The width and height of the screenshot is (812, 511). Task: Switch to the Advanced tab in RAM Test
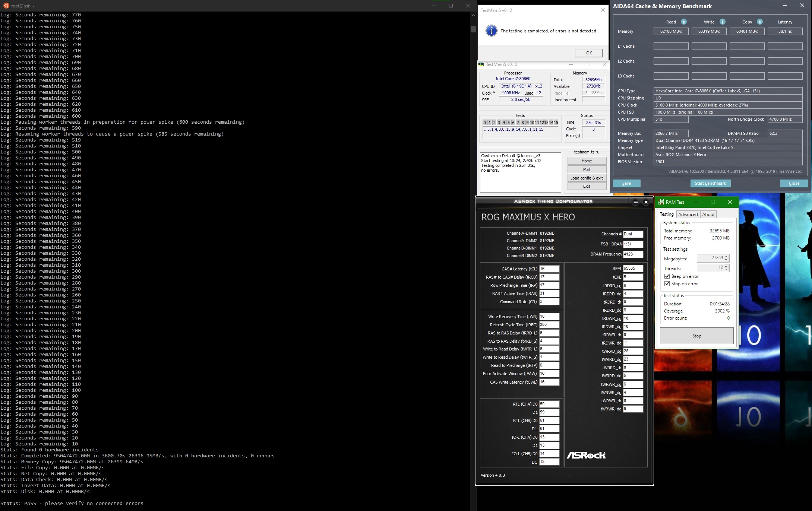(x=688, y=214)
